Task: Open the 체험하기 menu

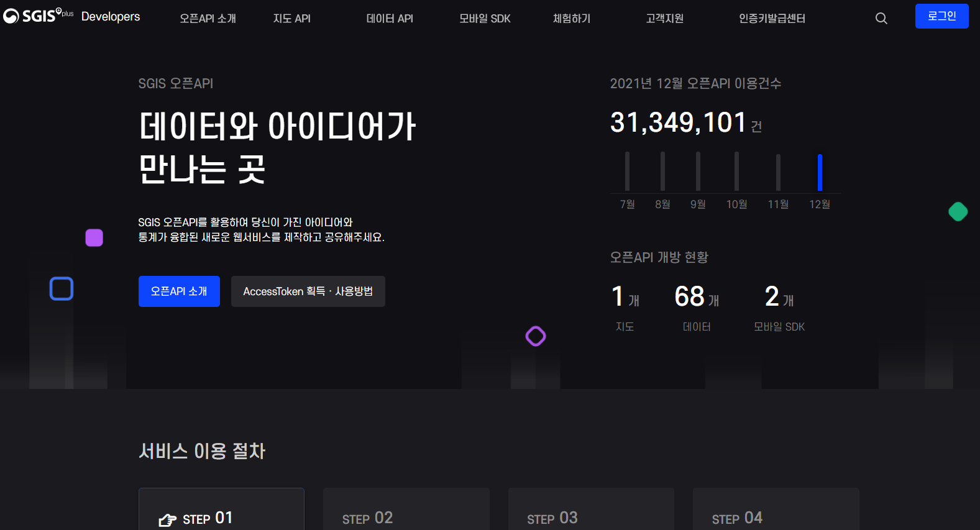Action: (x=572, y=19)
